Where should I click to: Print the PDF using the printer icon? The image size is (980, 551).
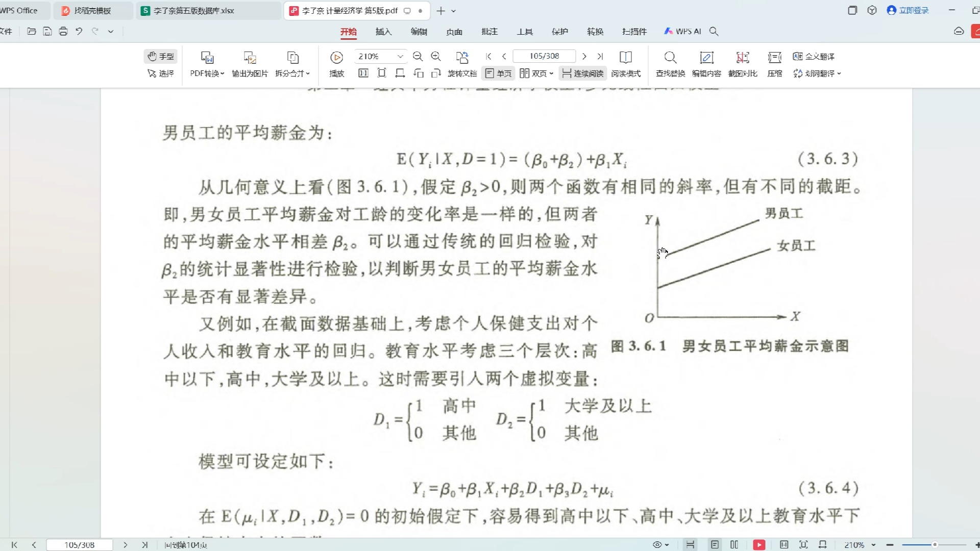tap(63, 32)
